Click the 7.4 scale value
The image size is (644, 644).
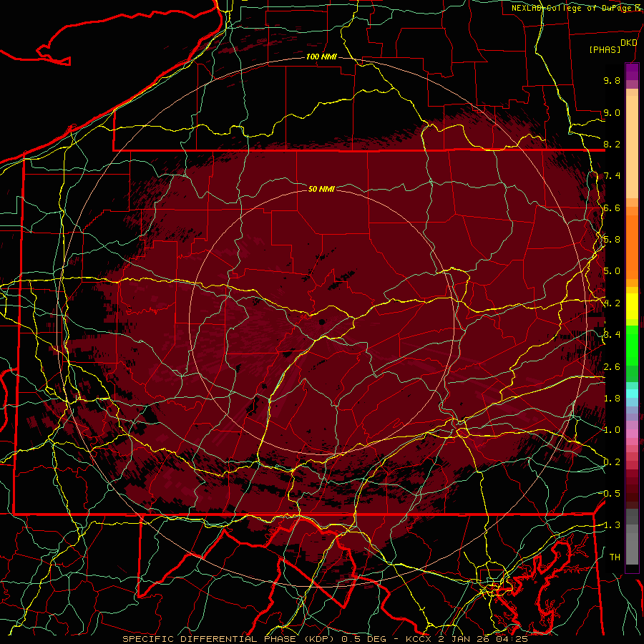point(612,176)
